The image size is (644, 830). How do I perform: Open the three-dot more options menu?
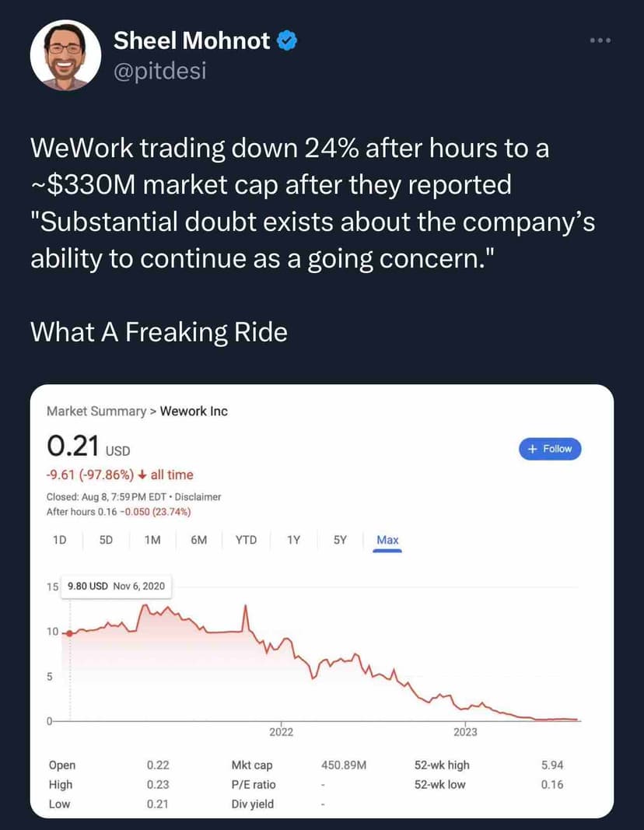[599, 41]
